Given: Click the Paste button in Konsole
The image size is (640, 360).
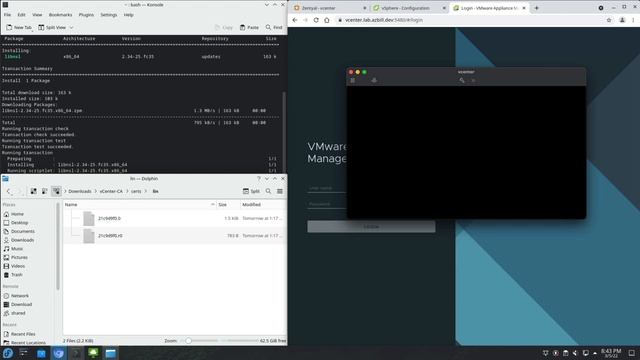Looking at the screenshot, I should click(x=249, y=27).
